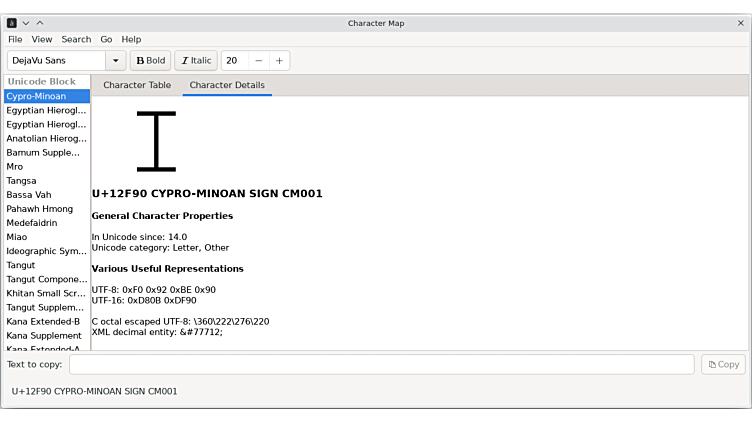Screen dimensions: 752x423
Task: Open the Search menu
Action: [x=76, y=39]
